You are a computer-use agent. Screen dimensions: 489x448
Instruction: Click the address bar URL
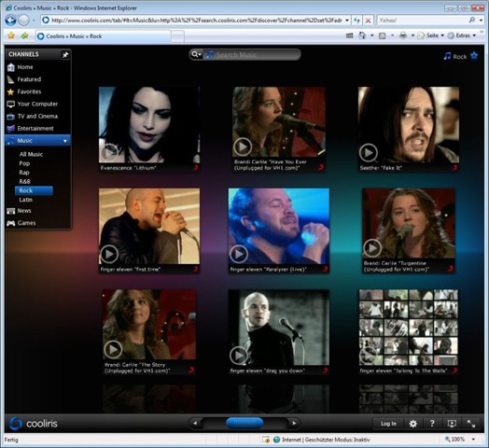[x=197, y=21]
